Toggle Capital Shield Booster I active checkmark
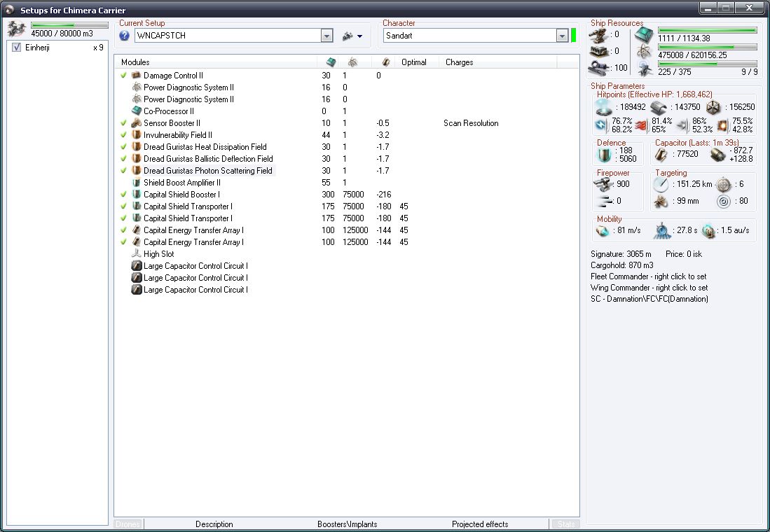Screen dimensions: 770x532 pyautogui.click(x=123, y=195)
